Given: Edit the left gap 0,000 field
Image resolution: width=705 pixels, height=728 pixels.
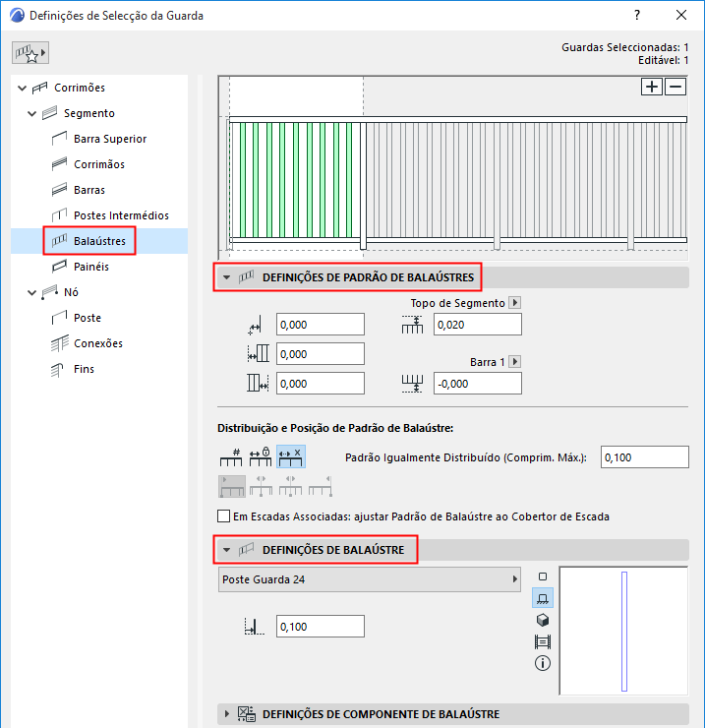Looking at the screenshot, I should (321, 354).
